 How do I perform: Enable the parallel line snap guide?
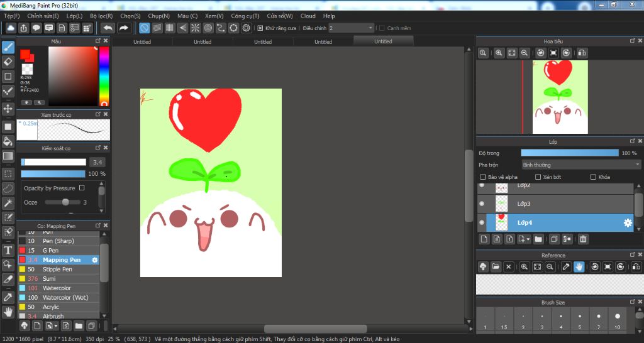point(157,28)
